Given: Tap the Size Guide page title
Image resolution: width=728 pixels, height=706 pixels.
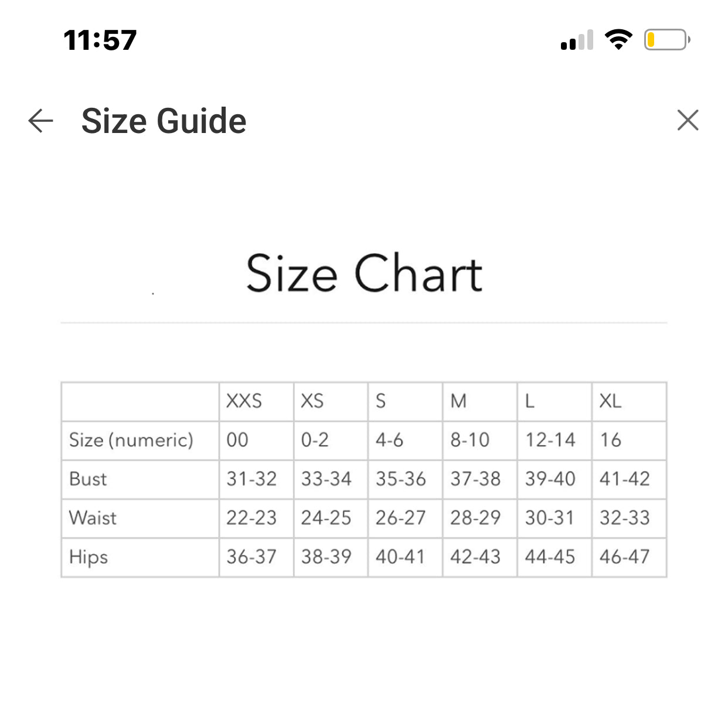Looking at the screenshot, I should (164, 121).
